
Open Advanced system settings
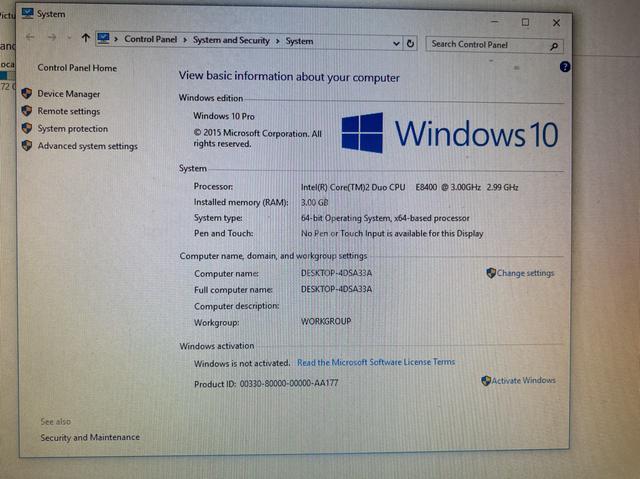coord(87,146)
